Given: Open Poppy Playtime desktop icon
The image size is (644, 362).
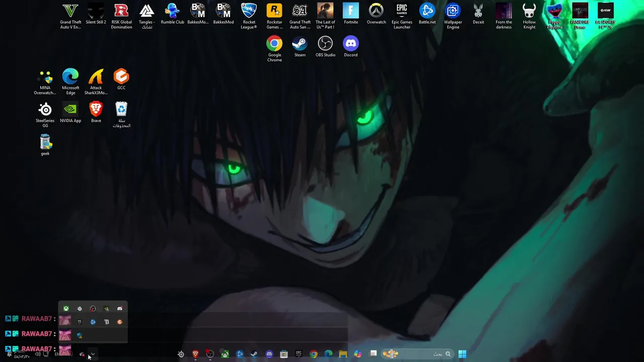Looking at the screenshot, I should (554, 16).
